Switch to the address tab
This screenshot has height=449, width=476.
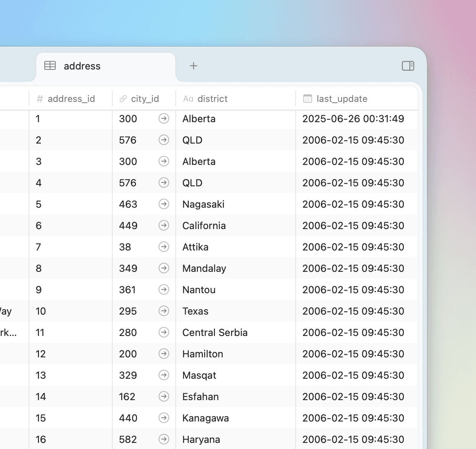[x=82, y=66]
